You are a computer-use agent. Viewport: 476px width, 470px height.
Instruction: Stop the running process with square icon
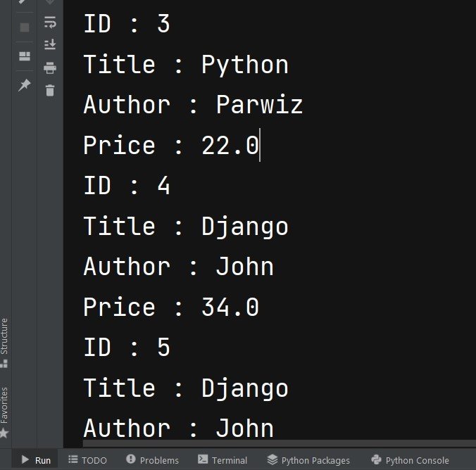tap(25, 27)
